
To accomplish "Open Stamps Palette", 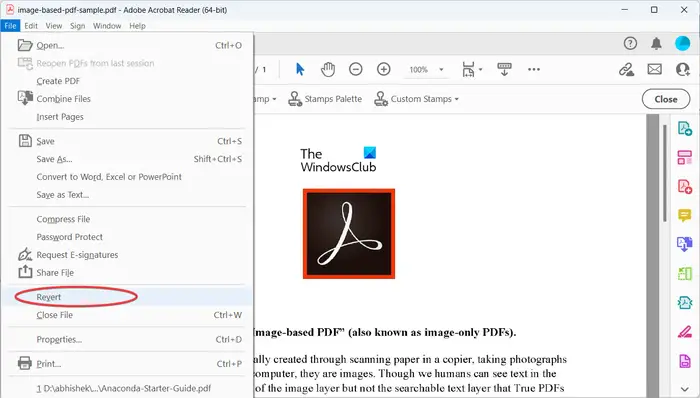I will [325, 99].
